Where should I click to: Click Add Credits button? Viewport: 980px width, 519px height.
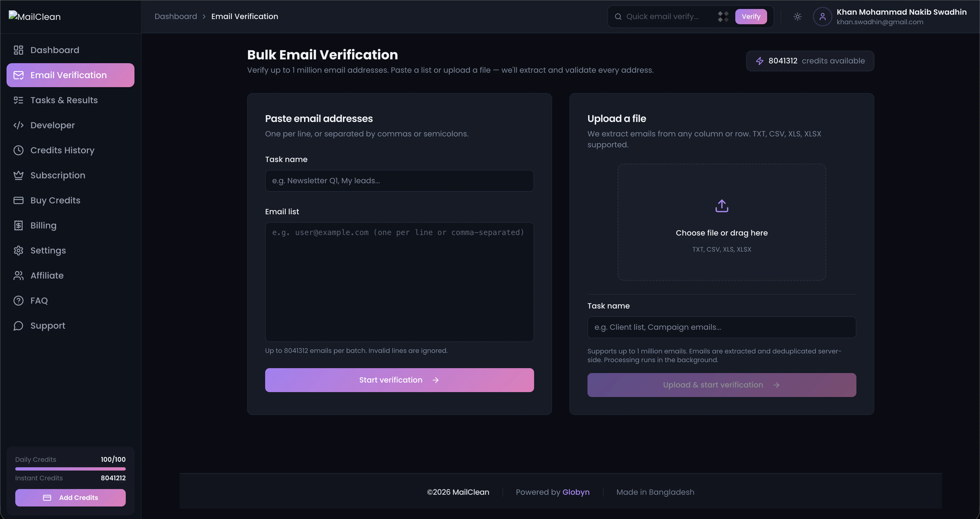click(x=71, y=497)
